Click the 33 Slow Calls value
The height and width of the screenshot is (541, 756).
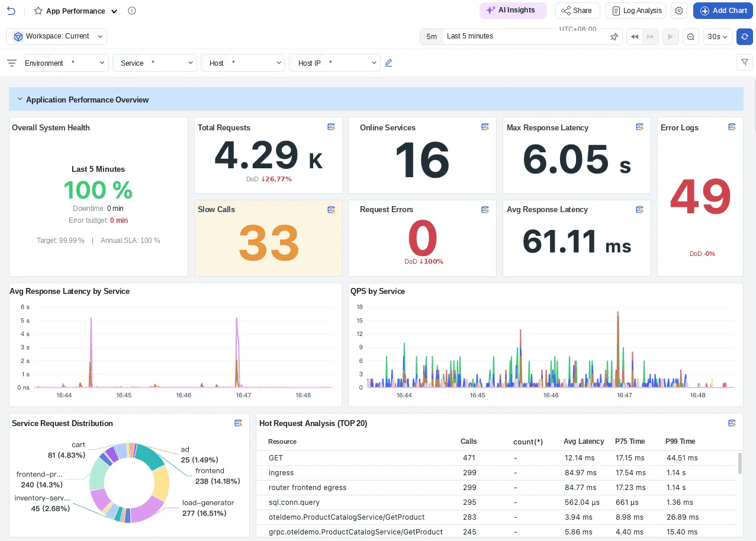pyautogui.click(x=269, y=244)
